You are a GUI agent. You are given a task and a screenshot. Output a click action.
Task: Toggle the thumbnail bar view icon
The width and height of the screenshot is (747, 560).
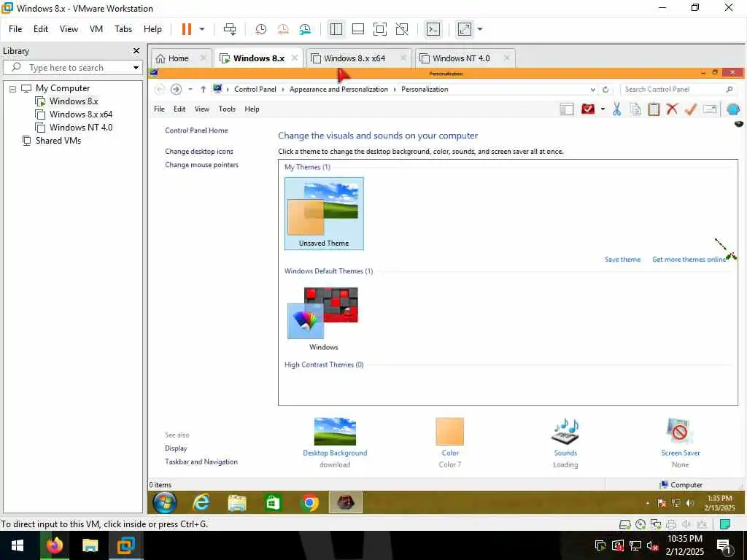click(x=357, y=29)
